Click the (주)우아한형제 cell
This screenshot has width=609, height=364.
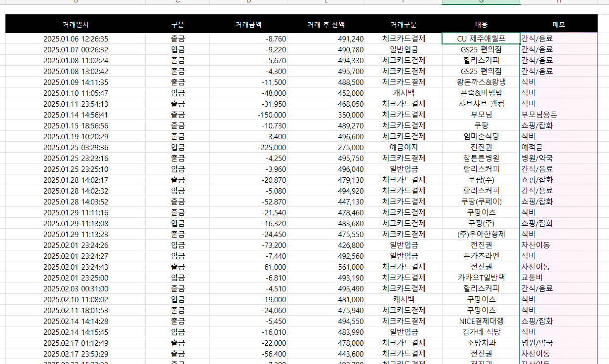click(x=481, y=234)
